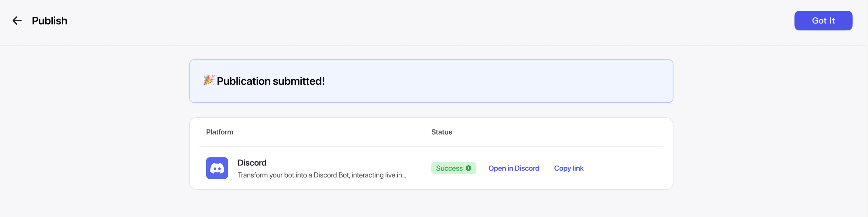Open the bot in Discord
This screenshot has height=217, width=868.
click(514, 168)
